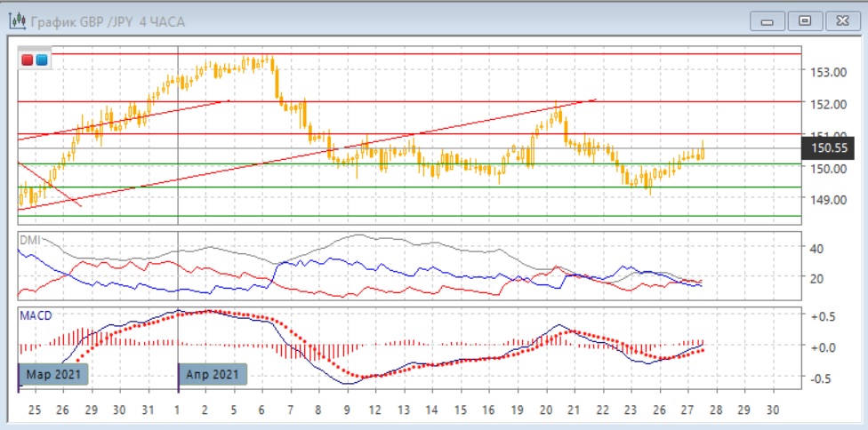Click the MACD indicator label
This screenshot has height=430, width=868.
coord(34,315)
